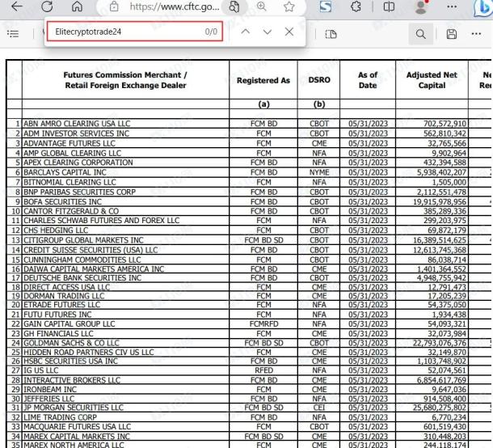The image size is (493, 448).
Task: Toggle split screen view
Action: (389, 6)
